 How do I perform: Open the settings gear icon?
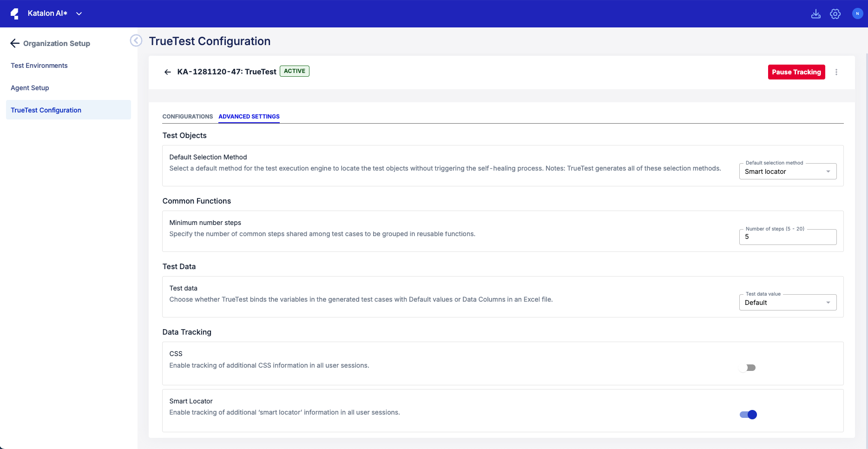coord(835,14)
